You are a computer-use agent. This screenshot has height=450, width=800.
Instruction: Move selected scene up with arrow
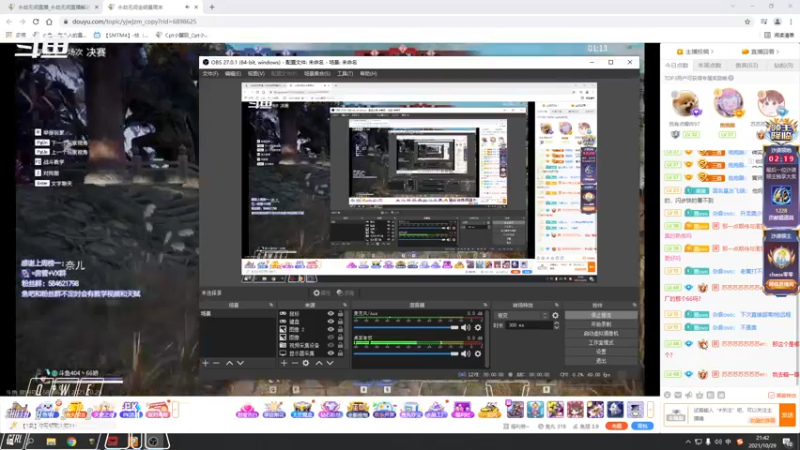click(x=230, y=363)
